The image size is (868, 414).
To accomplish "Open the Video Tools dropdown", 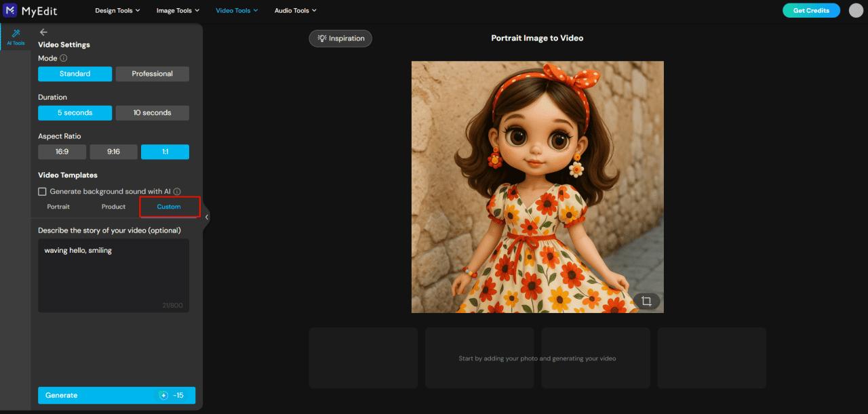I will tap(236, 10).
